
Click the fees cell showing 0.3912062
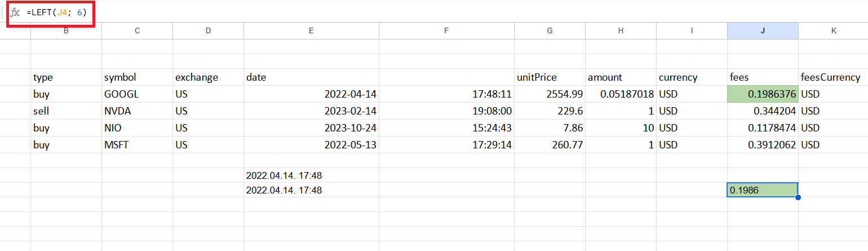click(763, 145)
